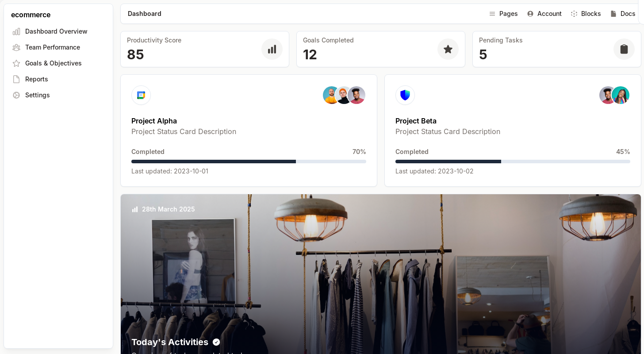Click the Project Beta progress bar

(x=513, y=162)
